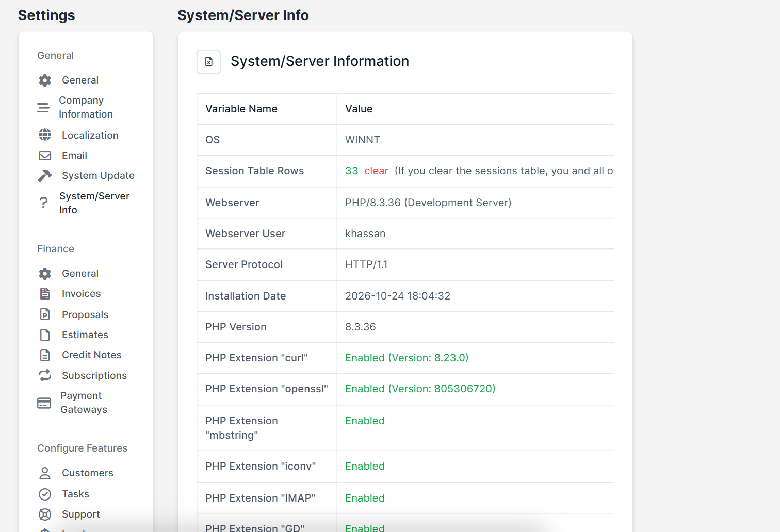Open Credit Notes settings
Screen dimensions: 780x532
coord(92,355)
